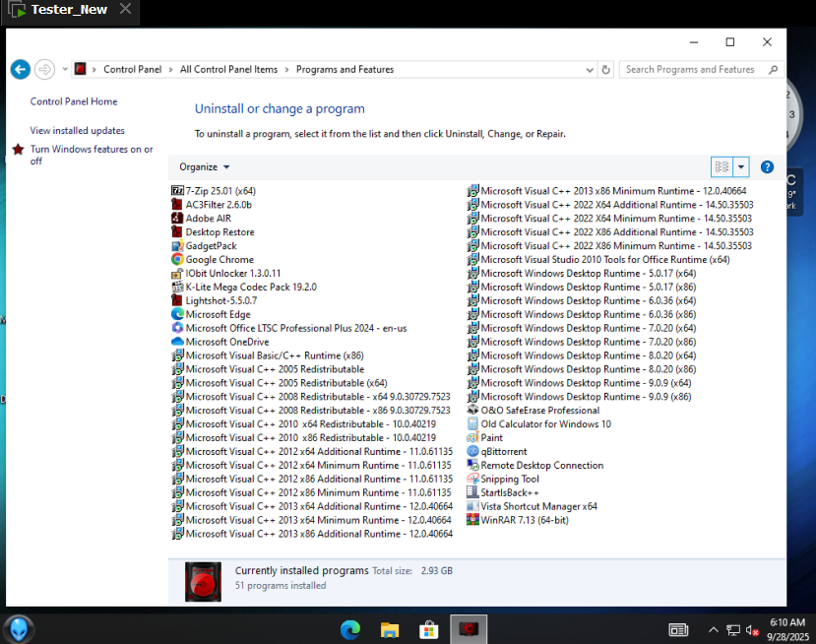Click the StartIsBack++ icon
The image size is (816, 644).
[472, 492]
